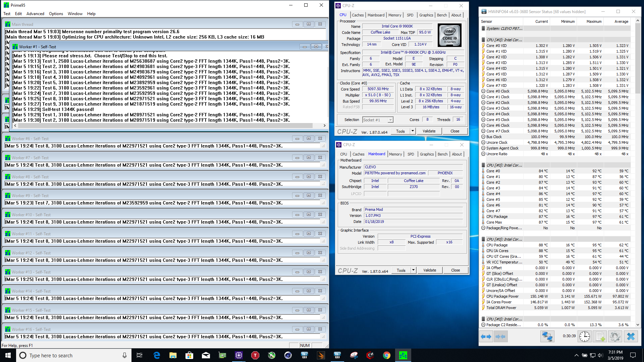Click the Cortana microphone icon
This screenshot has width=644, height=362.
[x=124, y=355]
